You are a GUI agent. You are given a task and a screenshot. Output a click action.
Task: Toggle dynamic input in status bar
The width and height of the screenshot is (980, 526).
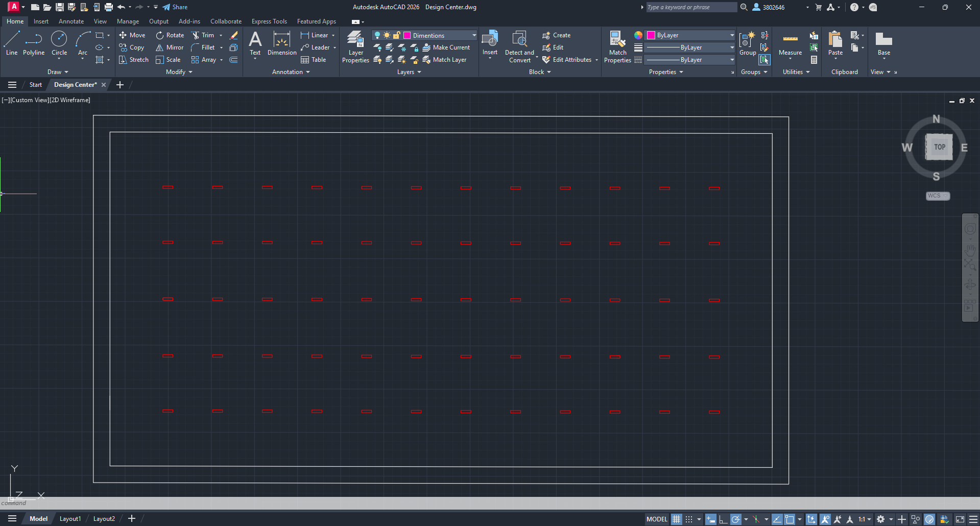[711, 519]
